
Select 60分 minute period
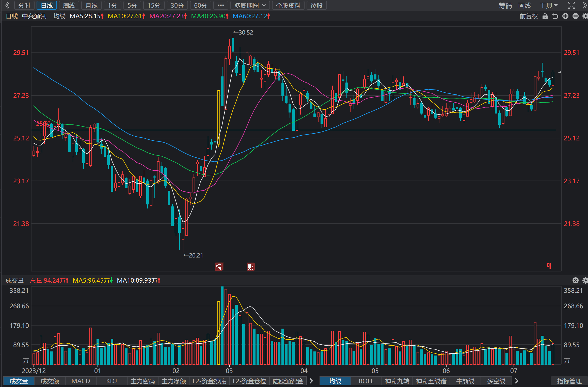pyautogui.click(x=201, y=5)
